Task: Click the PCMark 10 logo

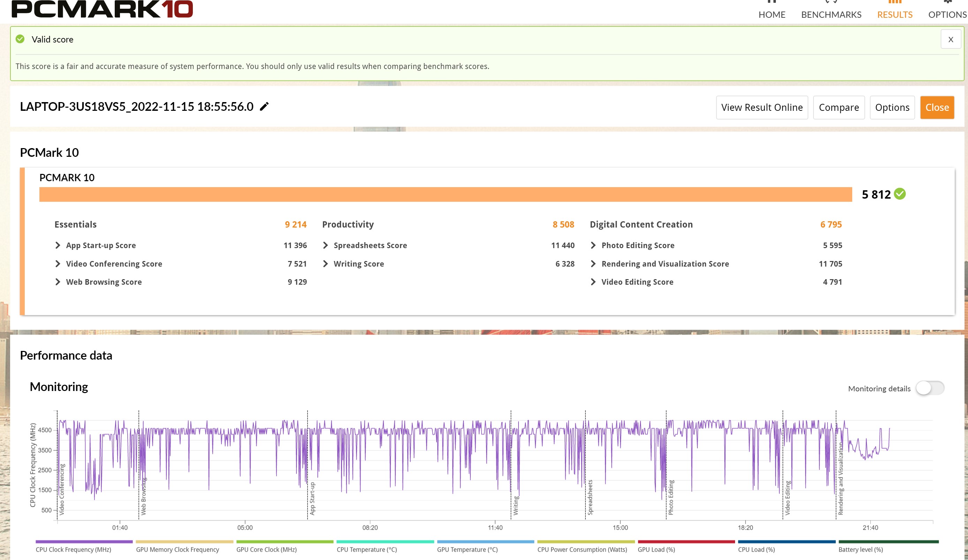Action: point(102,9)
